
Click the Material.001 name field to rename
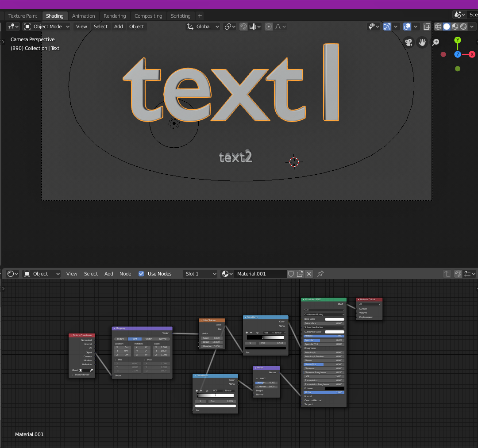(x=261, y=273)
